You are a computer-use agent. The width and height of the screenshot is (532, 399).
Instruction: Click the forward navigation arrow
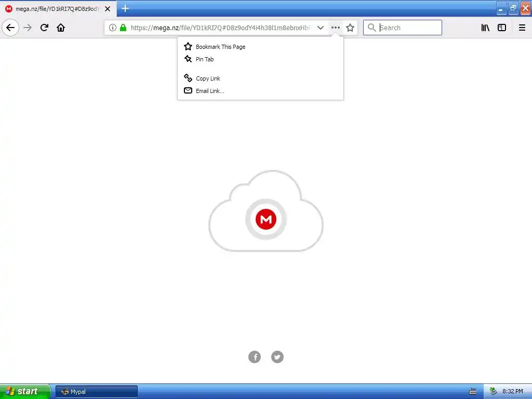click(28, 28)
